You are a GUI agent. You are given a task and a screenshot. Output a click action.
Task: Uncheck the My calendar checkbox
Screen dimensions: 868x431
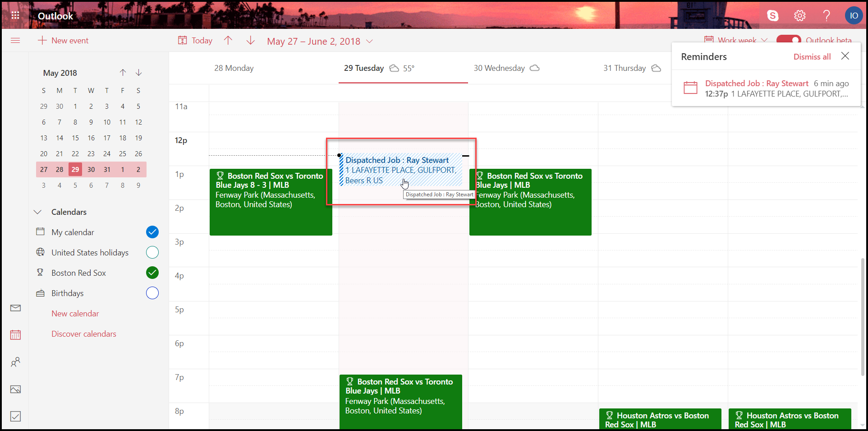(152, 232)
